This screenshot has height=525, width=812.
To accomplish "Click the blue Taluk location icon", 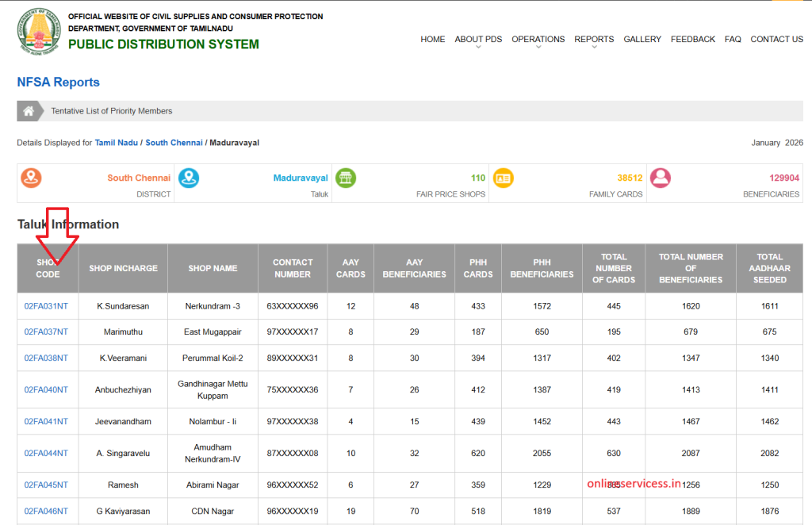I will (188, 178).
